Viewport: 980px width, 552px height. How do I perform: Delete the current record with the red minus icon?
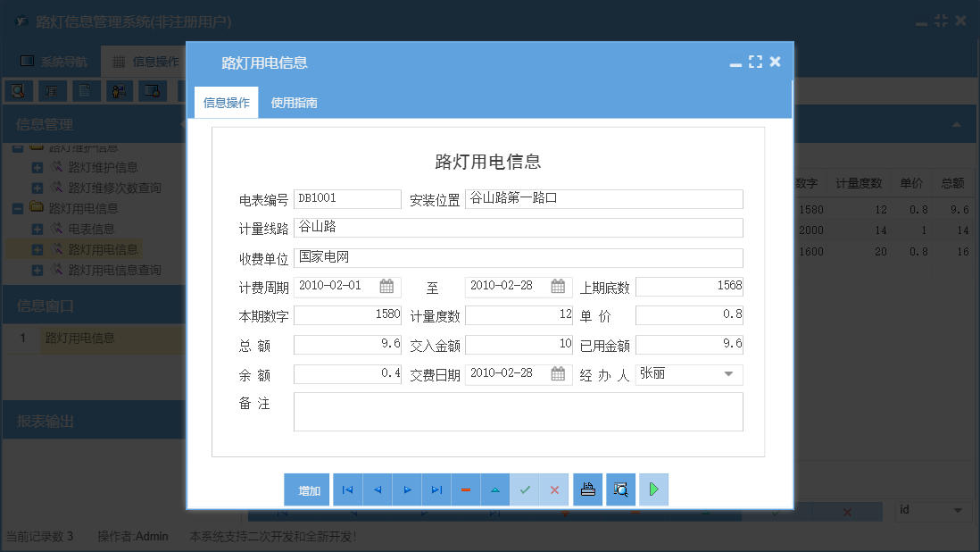click(x=465, y=489)
